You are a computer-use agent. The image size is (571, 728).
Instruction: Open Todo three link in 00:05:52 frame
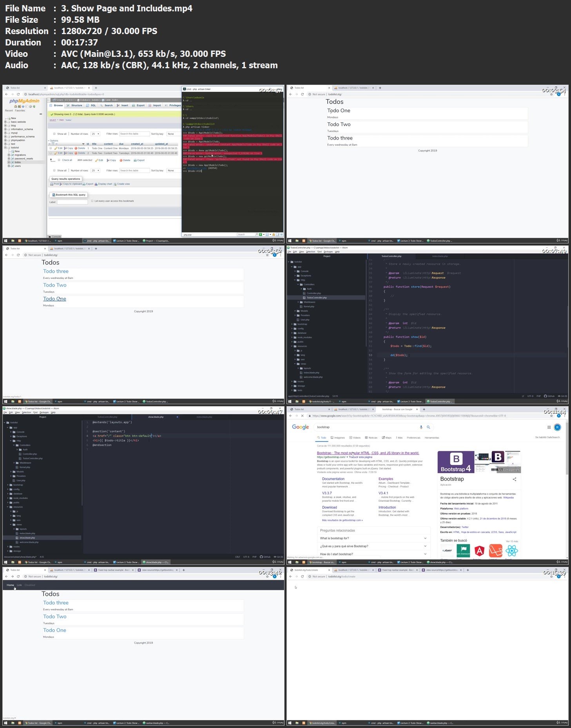coord(56,271)
